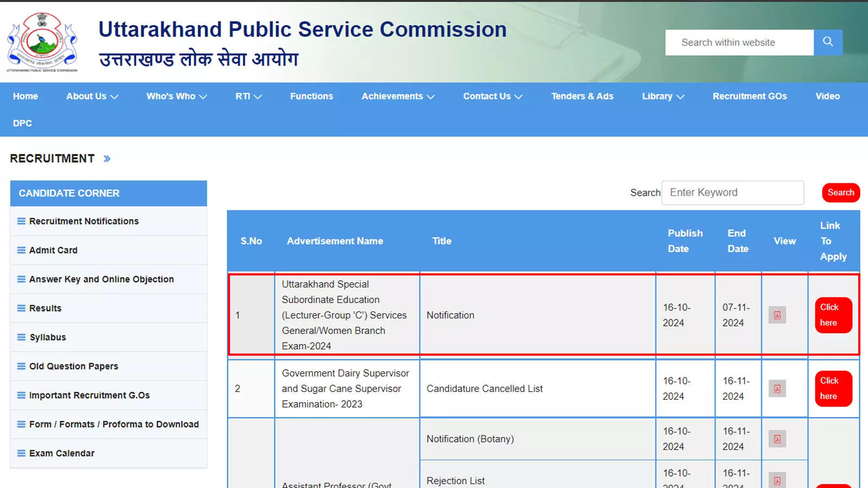This screenshot has width=868, height=488.
Task: Open the PDF icon for Lecturer-Group 'C' notification
Action: click(x=777, y=315)
